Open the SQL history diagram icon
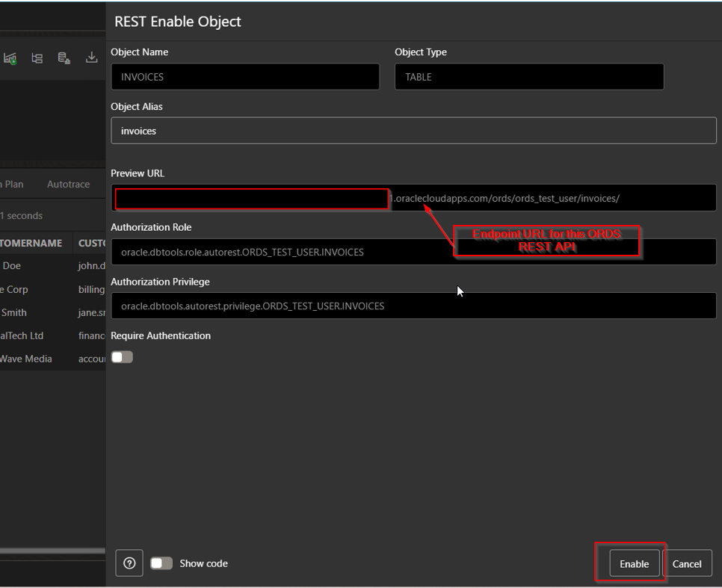The height and width of the screenshot is (588, 722). point(37,58)
